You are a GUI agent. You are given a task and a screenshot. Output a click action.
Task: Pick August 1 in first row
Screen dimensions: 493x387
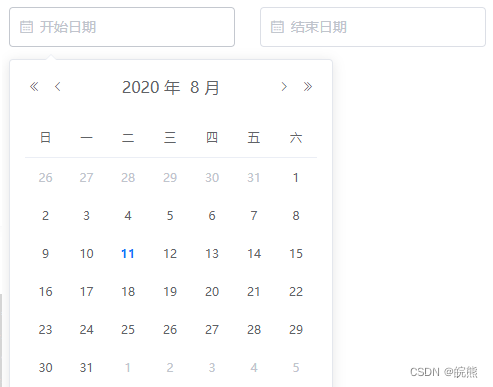click(296, 178)
